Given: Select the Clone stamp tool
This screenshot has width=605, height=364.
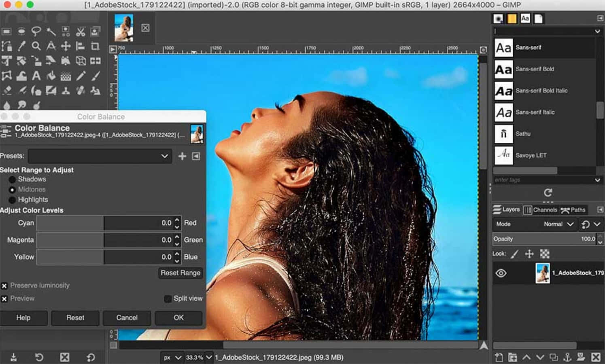Looking at the screenshot, I should [x=66, y=91].
